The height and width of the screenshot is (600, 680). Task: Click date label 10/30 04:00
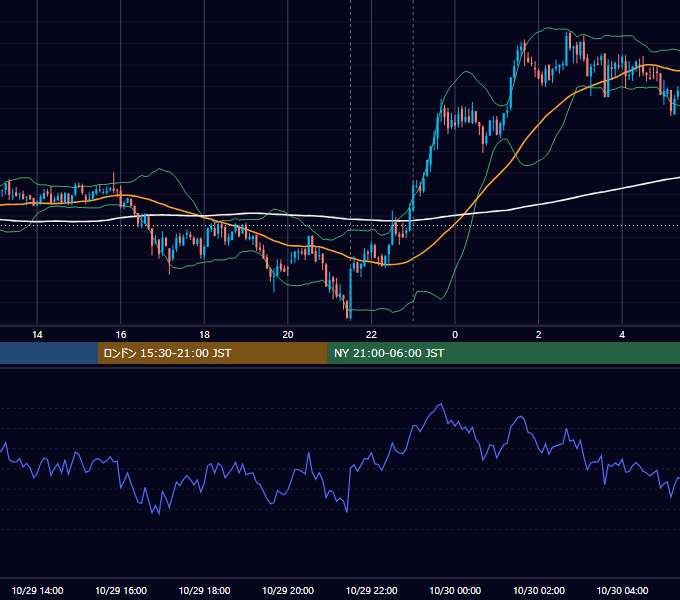click(x=622, y=590)
